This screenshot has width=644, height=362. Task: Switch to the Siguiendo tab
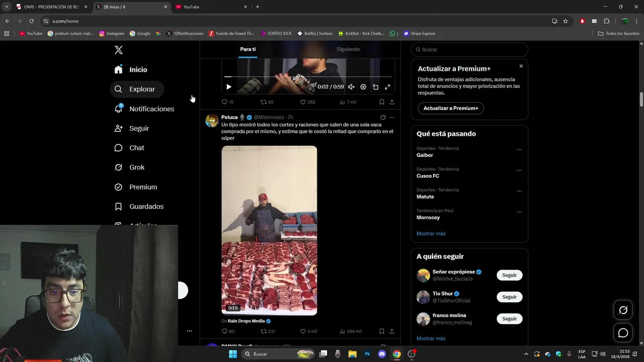348,49
